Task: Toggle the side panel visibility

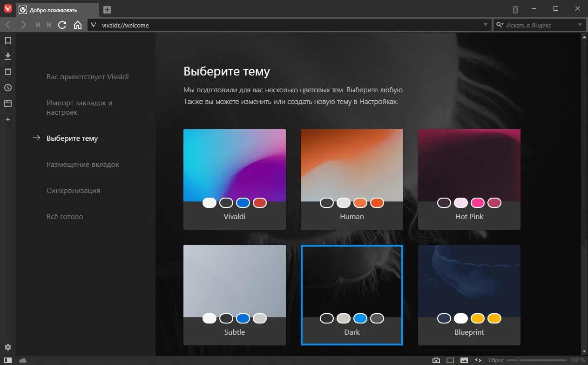Action: [8, 360]
